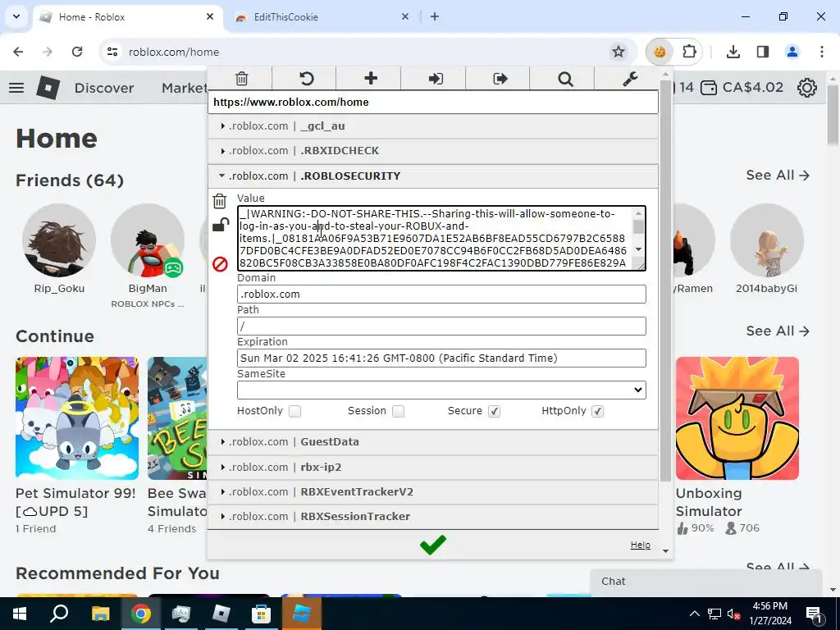Image resolution: width=840 pixels, height=630 pixels.
Task: Open Windows Start menu
Action: [19, 614]
